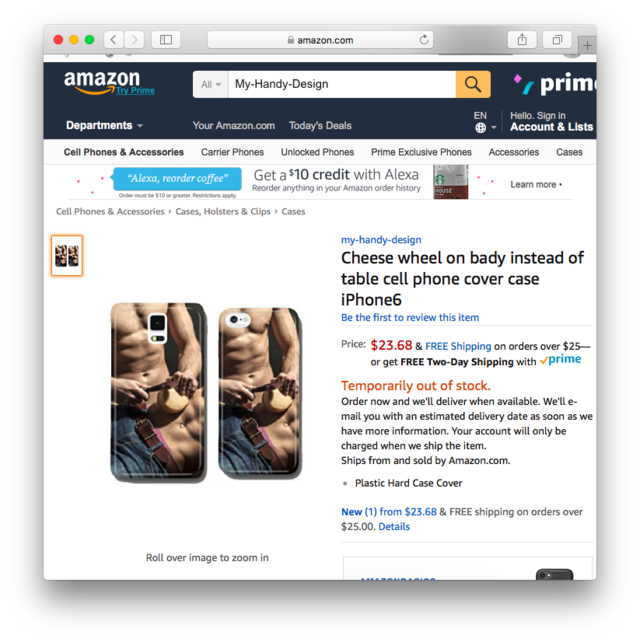This screenshot has height=642, width=640.
Task: Open Today's Deals
Action: point(320,125)
